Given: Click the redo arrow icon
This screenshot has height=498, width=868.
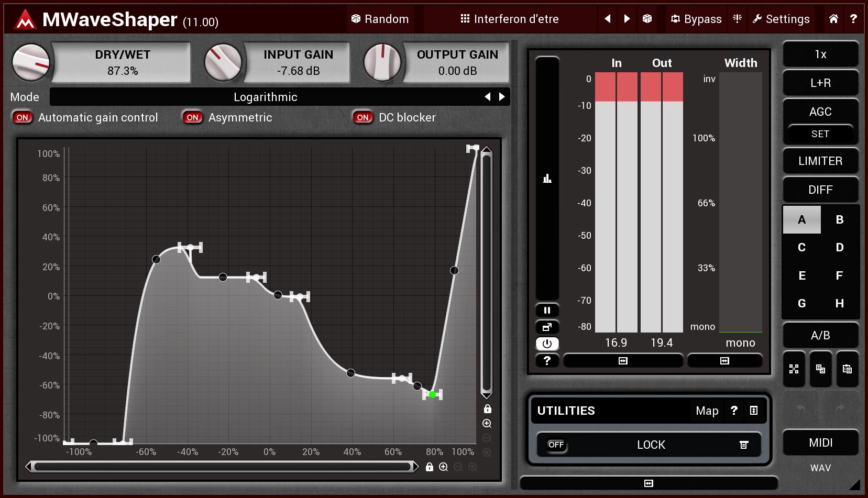Looking at the screenshot, I should 840,407.
